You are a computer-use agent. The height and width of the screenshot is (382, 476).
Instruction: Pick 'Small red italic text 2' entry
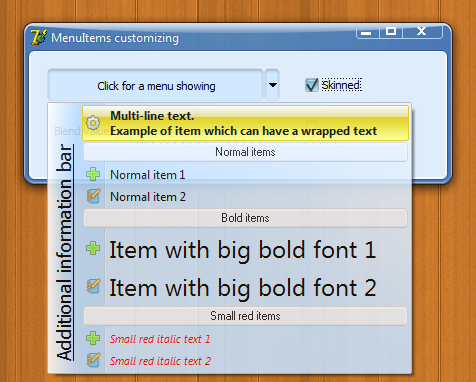pyautogui.click(x=245, y=361)
